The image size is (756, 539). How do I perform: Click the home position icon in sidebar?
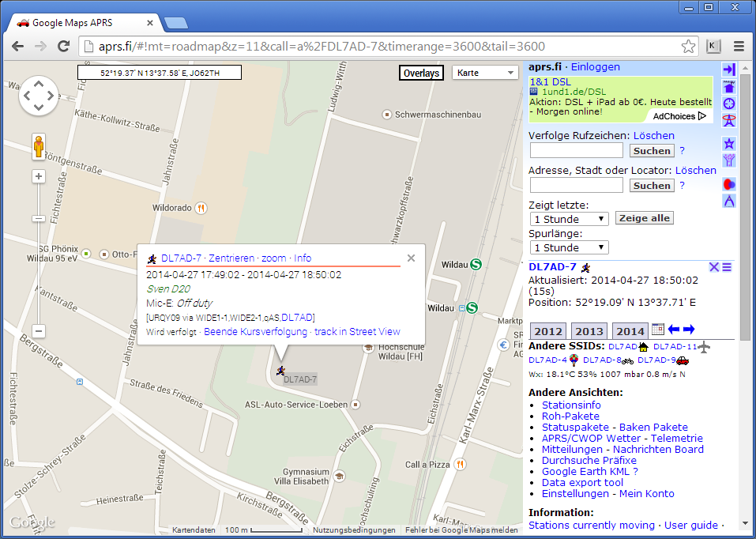point(729,88)
